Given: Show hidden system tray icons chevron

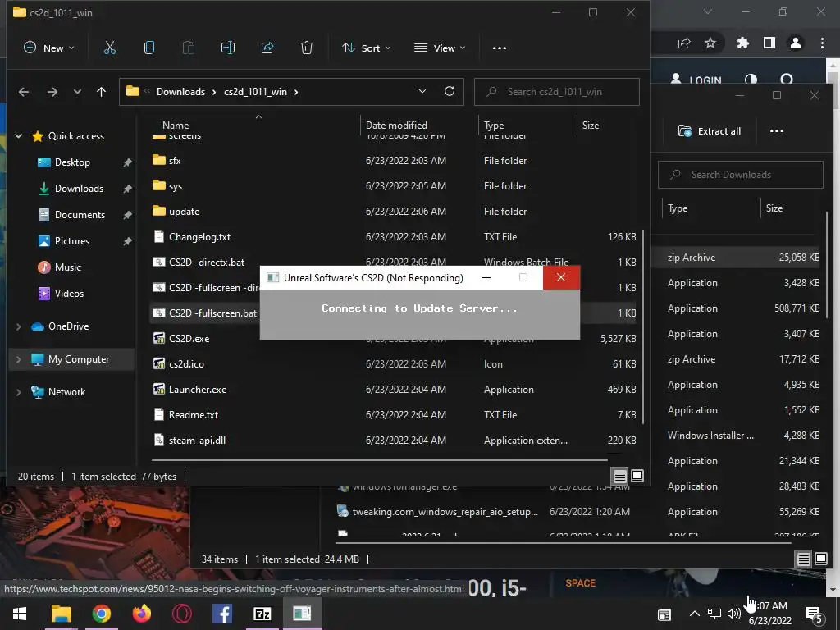Looking at the screenshot, I should (694, 614).
